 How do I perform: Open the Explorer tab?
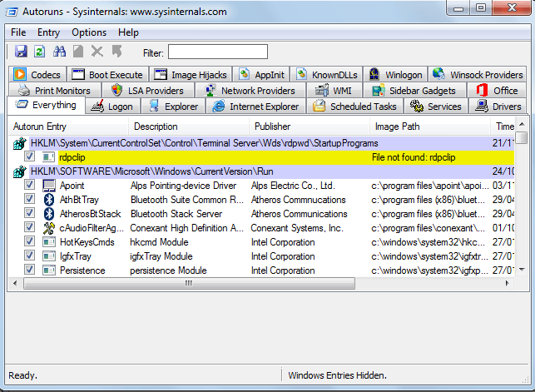tap(173, 107)
